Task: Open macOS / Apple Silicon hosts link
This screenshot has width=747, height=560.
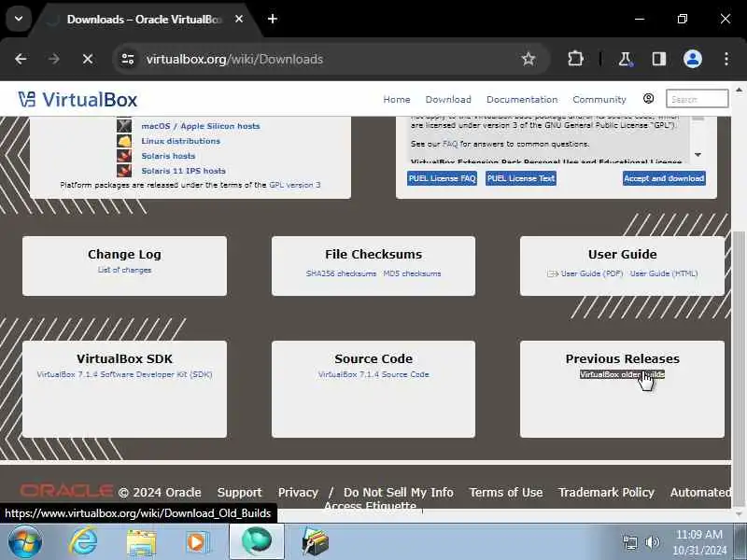Action: [x=201, y=126]
